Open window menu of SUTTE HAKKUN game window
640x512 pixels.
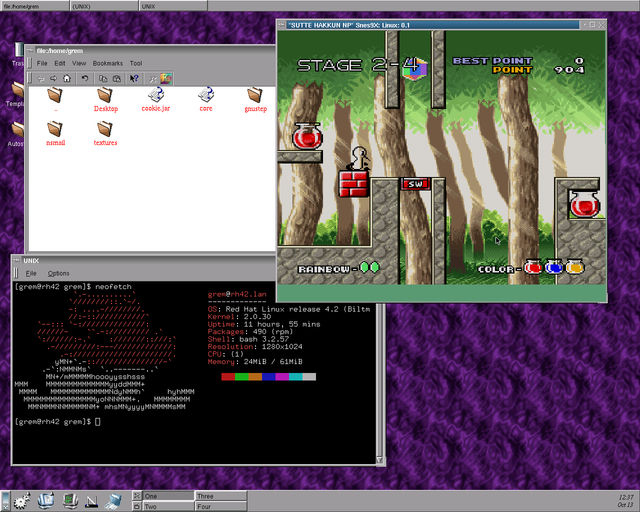[x=281, y=25]
